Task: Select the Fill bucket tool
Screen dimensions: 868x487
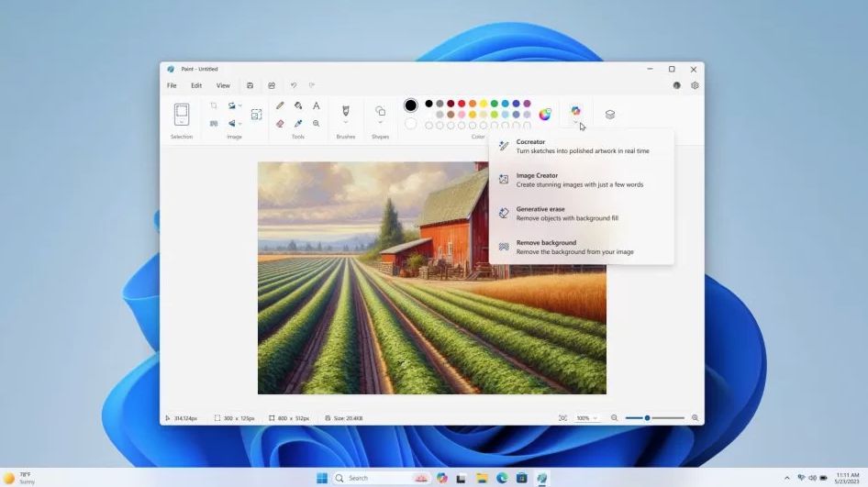Action: [x=298, y=105]
